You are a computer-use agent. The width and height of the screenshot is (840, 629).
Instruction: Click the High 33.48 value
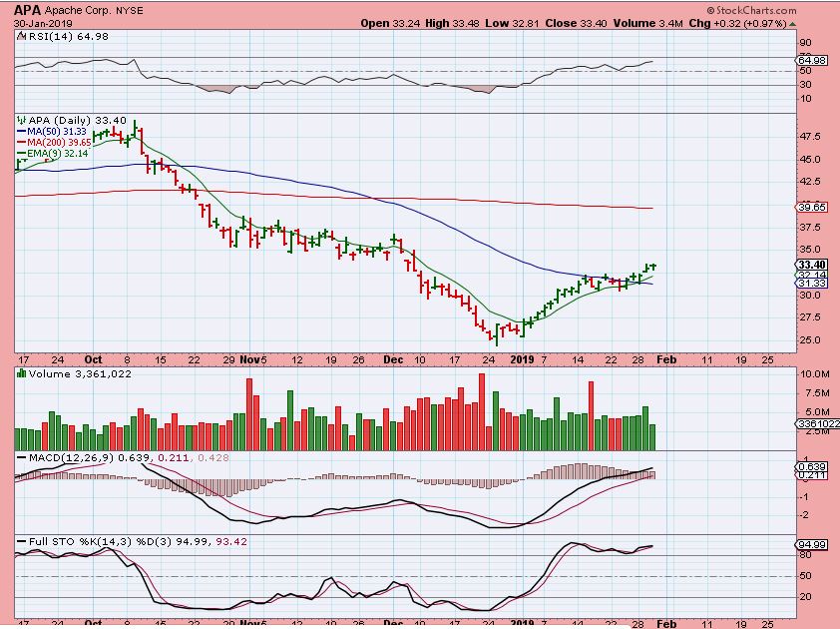pyautogui.click(x=453, y=24)
